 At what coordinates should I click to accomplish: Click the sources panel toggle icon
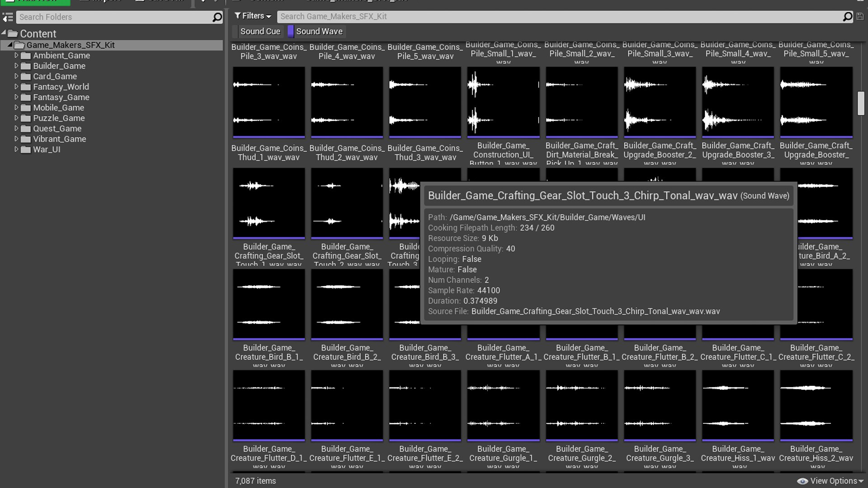[x=7, y=17]
